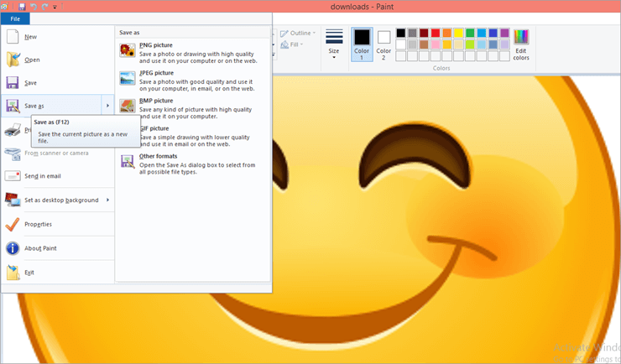Click Undo arrow in title bar
The width and height of the screenshot is (621, 364).
tap(34, 6)
